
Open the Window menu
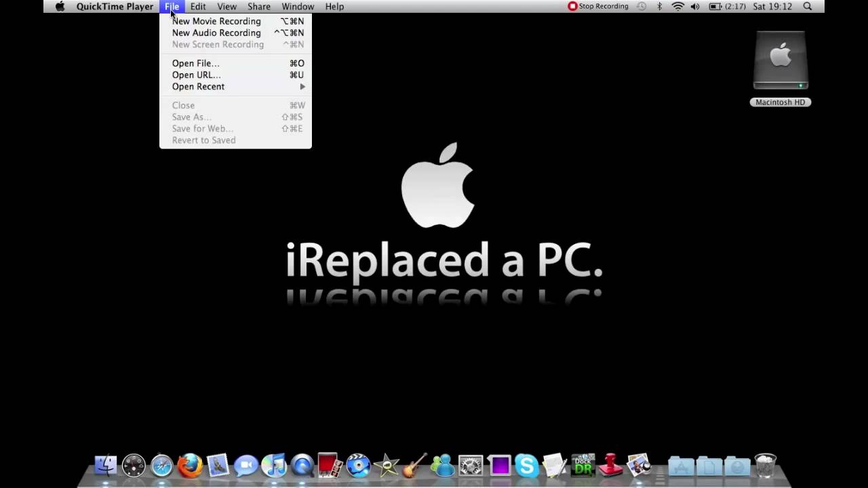298,6
